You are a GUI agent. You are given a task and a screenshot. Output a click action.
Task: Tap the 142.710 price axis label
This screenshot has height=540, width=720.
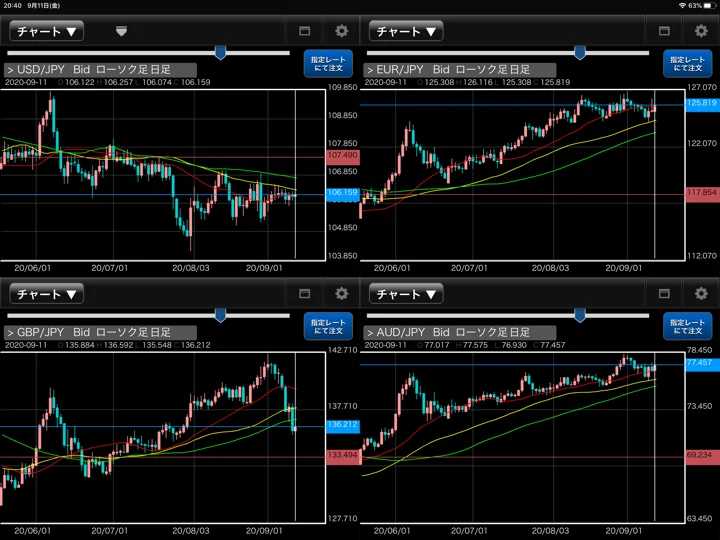[342, 350]
